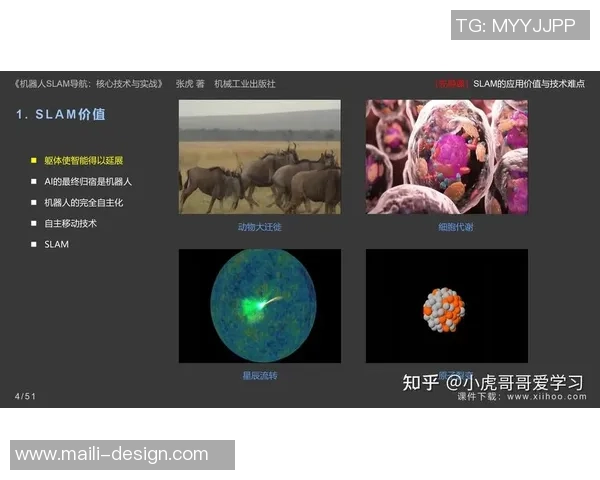
Task: Open the blue-green star sphere image
Action: tap(260, 306)
